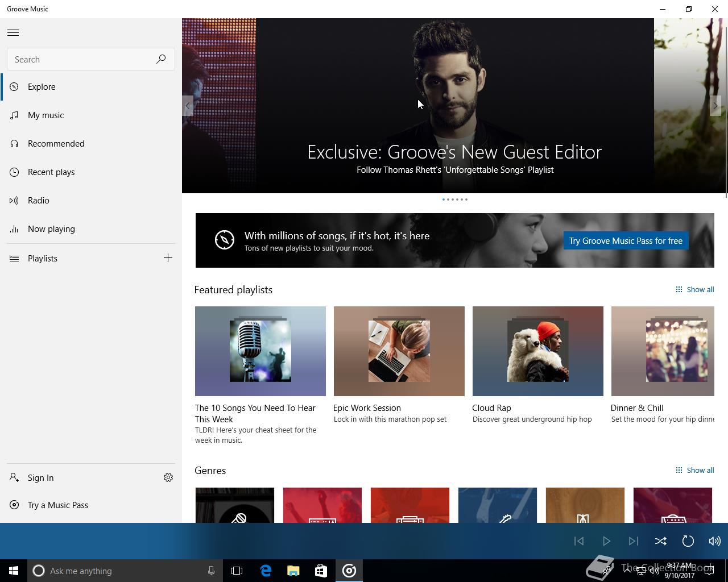Show Recent plays
This screenshot has width=728, height=582.
[x=91, y=172]
